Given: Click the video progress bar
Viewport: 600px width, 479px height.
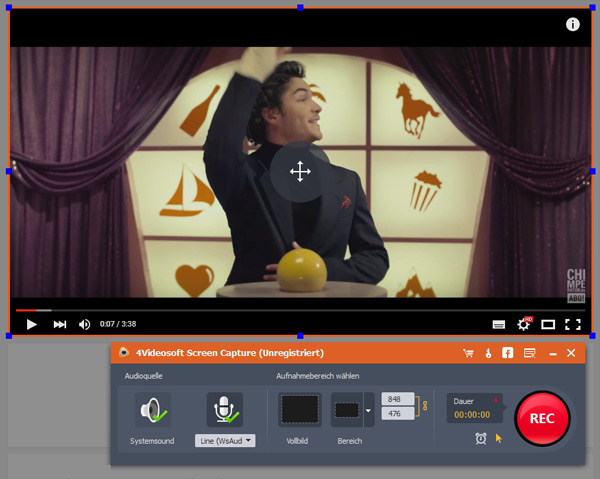Looking at the screenshot, I should click(x=300, y=310).
